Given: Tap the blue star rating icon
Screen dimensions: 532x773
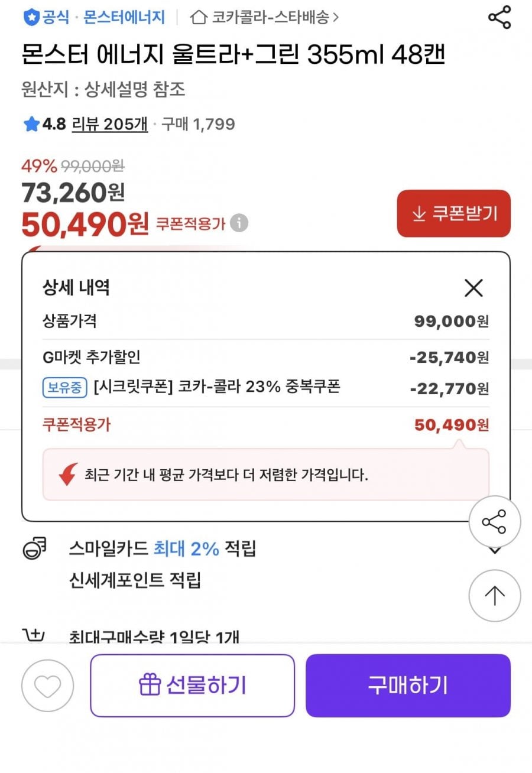Looking at the screenshot, I should click(x=31, y=125).
